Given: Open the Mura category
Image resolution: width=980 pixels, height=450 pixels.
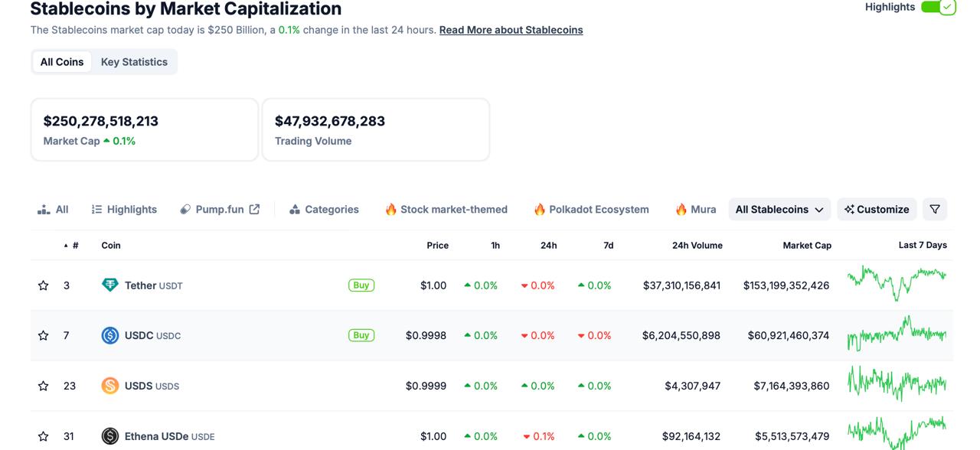Looking at the screenshot, I should 695,210.
